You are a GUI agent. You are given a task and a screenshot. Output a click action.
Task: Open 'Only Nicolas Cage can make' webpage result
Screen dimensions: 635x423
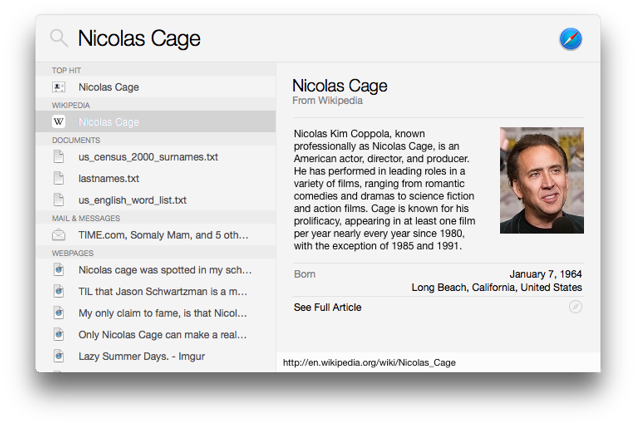(x=163, y=334)
